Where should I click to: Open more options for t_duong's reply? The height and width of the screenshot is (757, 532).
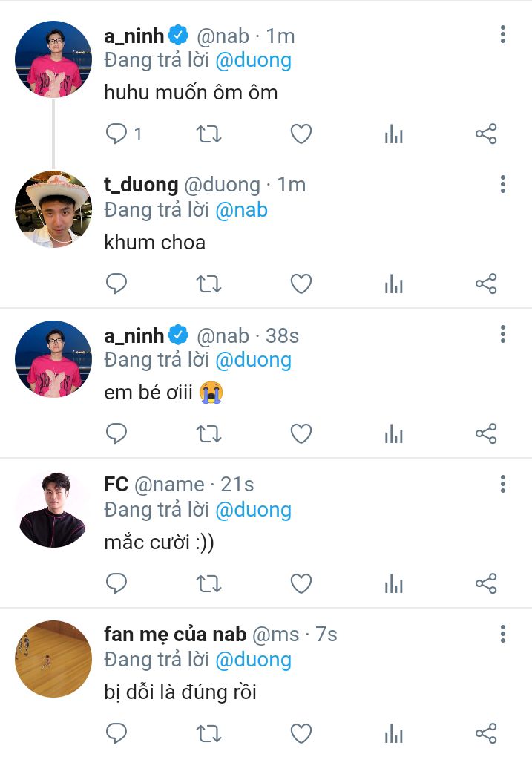point(503,184)
